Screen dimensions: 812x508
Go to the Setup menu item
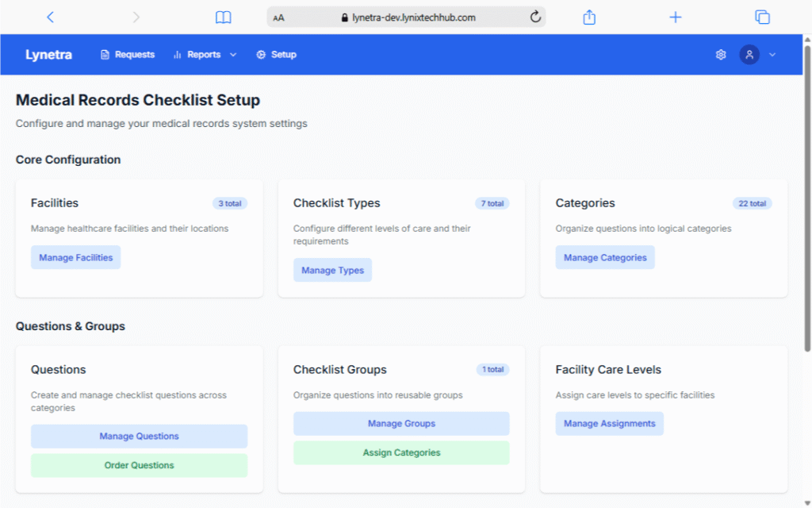click(x=276, y=55)
